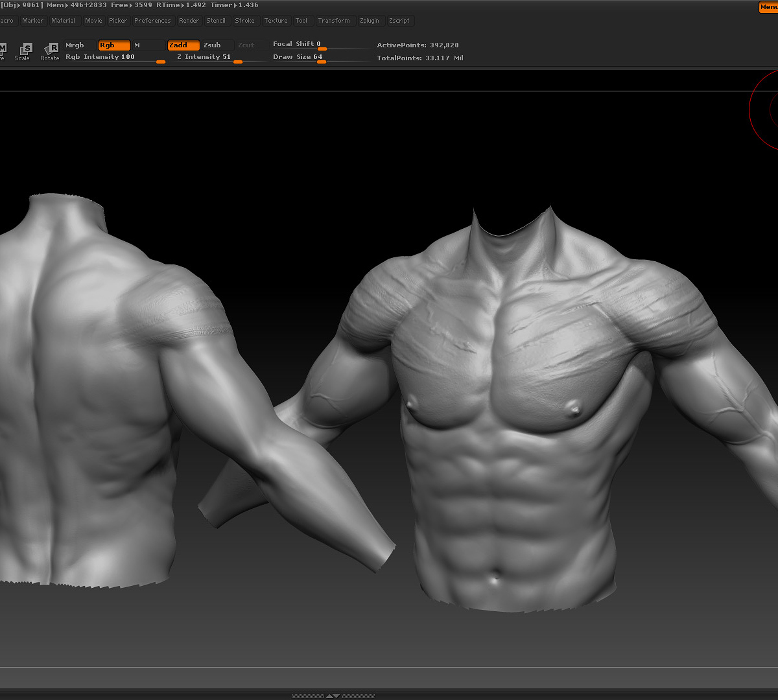
Task: Turn on the M material mode
Action: [148, 45]
